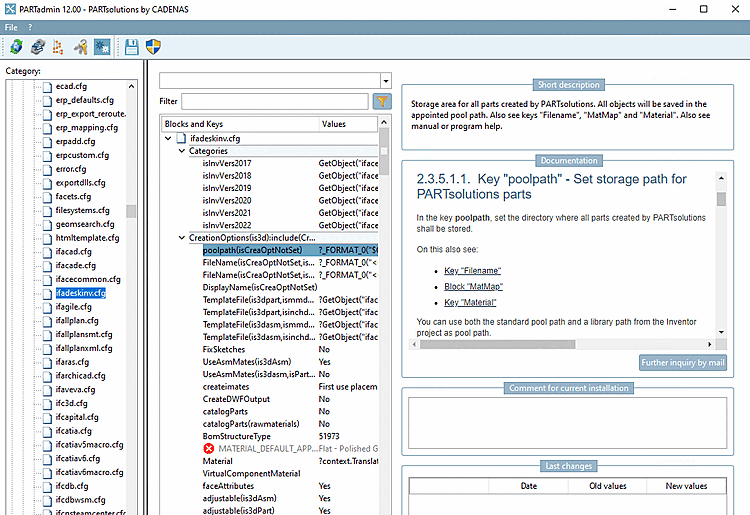Collapse the Categories block
Image resolution: width=750 pixels, height=515 pixels.
(x=182, y=151)
